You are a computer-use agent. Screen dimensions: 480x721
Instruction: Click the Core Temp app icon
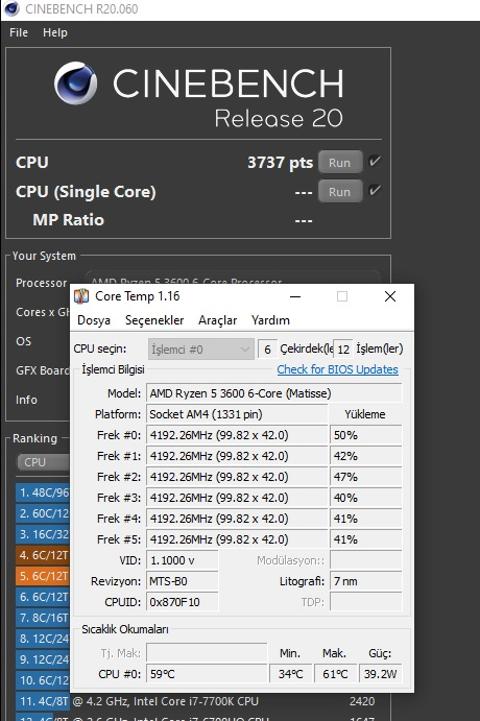[81, 296]
